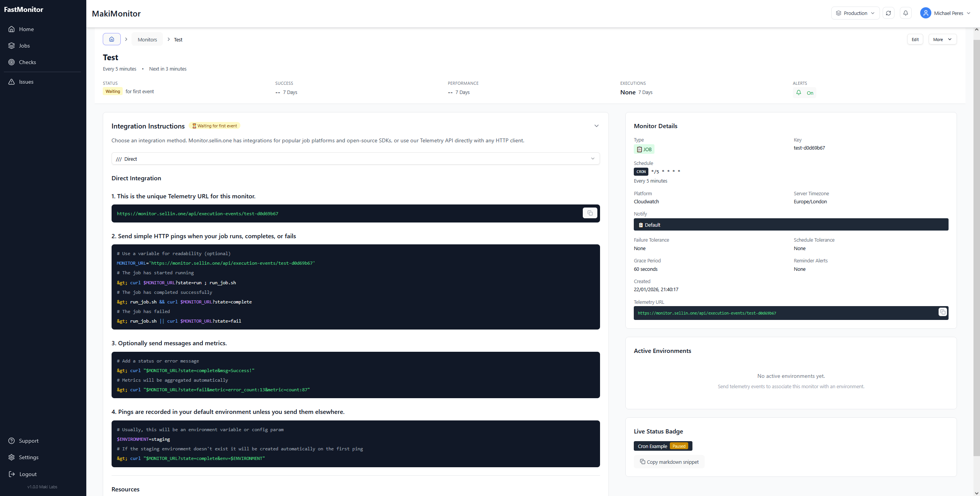Click the Issues warning icon
The width and height of the screenshot is (980, 496).
point(12,81)
